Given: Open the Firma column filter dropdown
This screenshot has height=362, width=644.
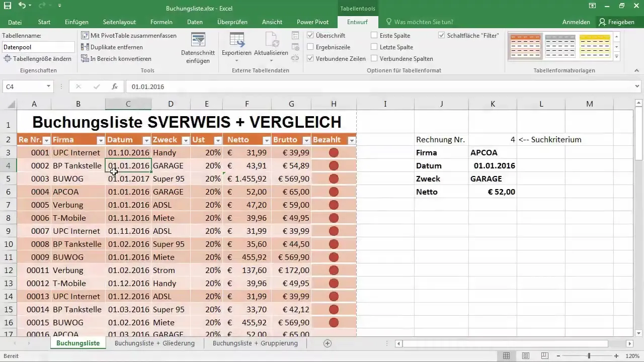Looking at the screenshot, I should [101, 141].
